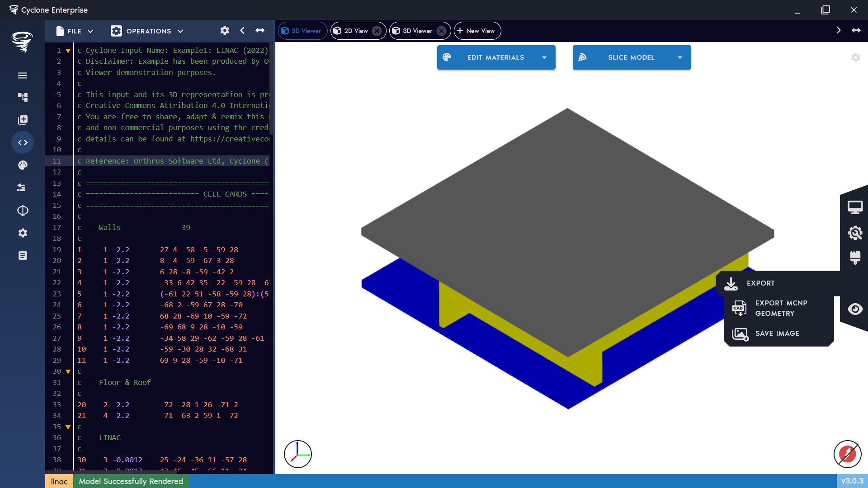Click Save Image in the Export menu

(x=777, y=333)
